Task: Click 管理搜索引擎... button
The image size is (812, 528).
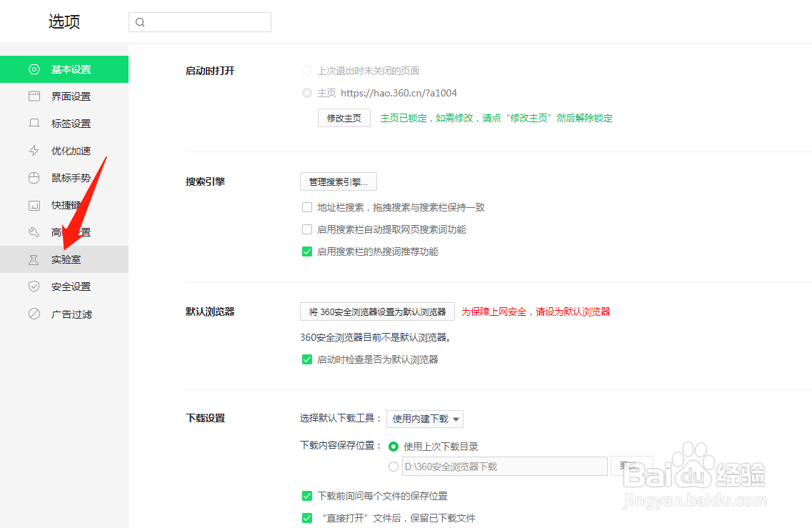Action: point(339,182)
